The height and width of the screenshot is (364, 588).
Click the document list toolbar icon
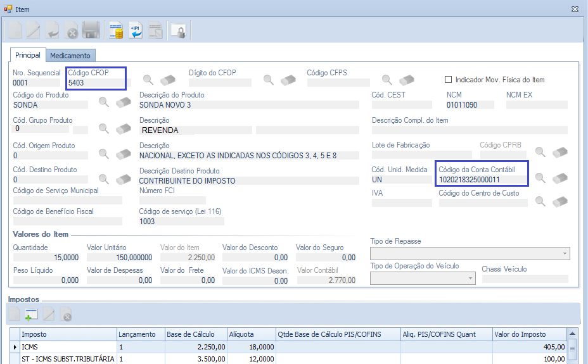[156, 30]
